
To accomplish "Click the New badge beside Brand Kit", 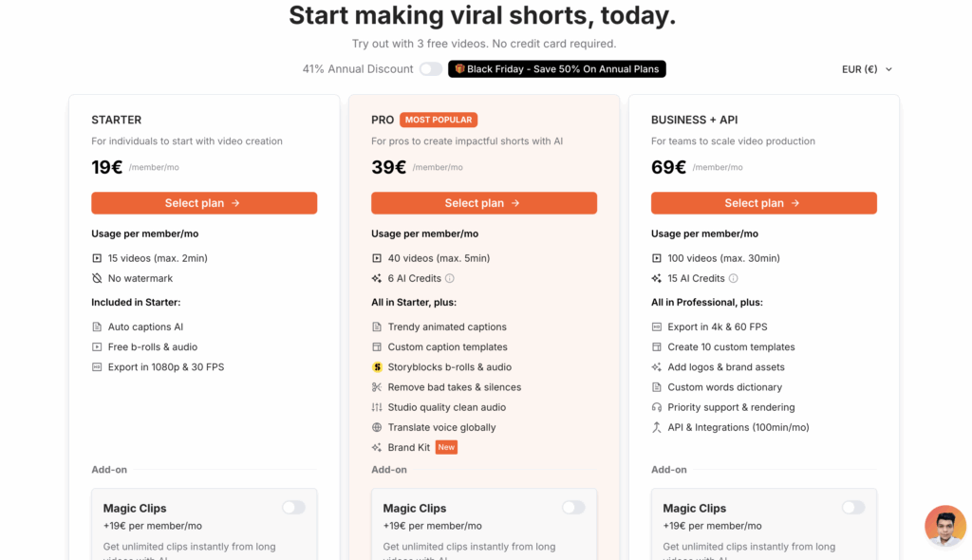I will tap(446, 447).
